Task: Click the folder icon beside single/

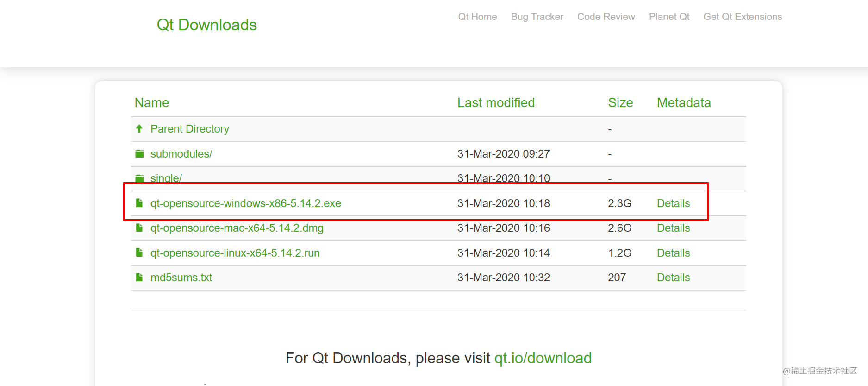Action: (x=139, y=178)
